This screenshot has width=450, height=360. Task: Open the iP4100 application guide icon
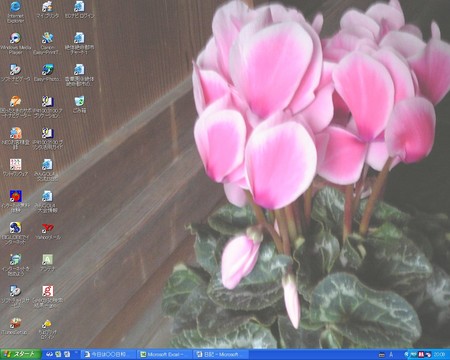pos(47,107)
